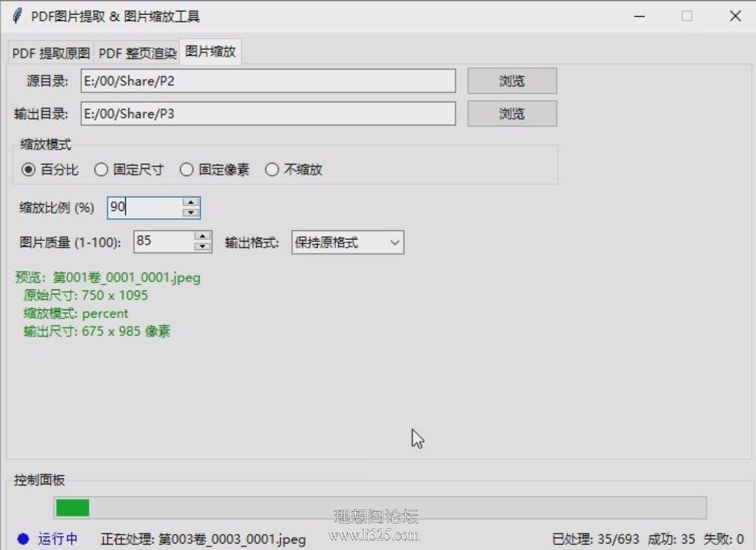The height and width of the screenshot is (550, 756).
Task: Click the 已处理: 35/693 counter
Action: click(x=595, y=539)
